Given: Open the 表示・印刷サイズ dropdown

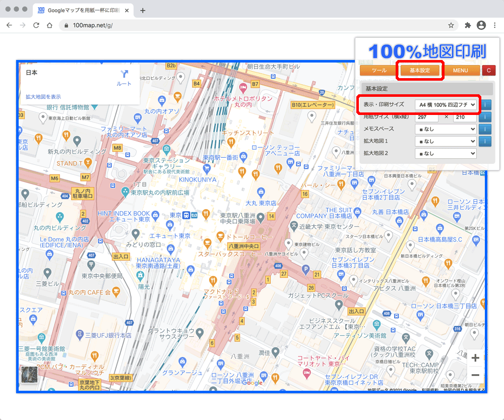Looking at the screenshot, I should click(x=446, y=105).
